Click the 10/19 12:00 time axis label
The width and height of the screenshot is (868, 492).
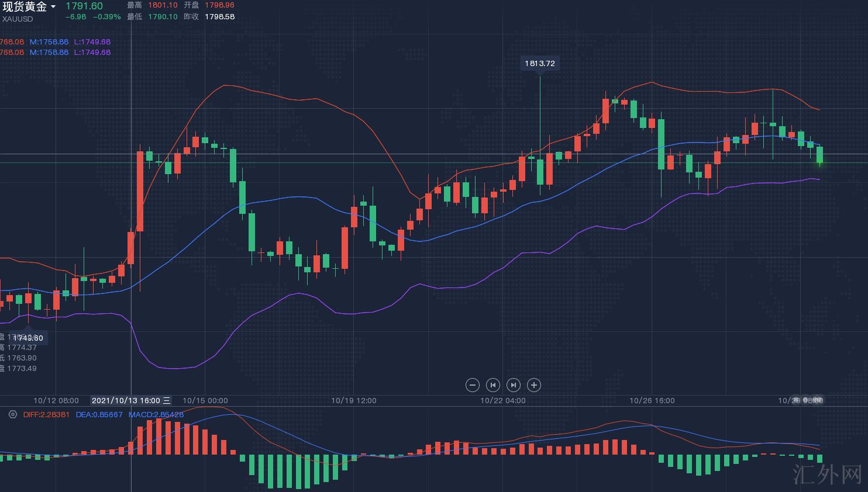coord(354,400)
